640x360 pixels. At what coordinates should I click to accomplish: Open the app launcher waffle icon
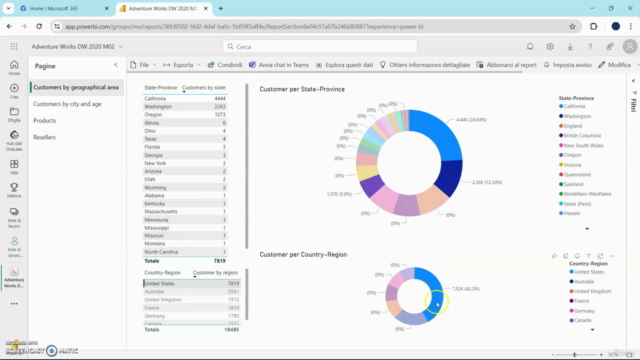(x=14, y=47)
